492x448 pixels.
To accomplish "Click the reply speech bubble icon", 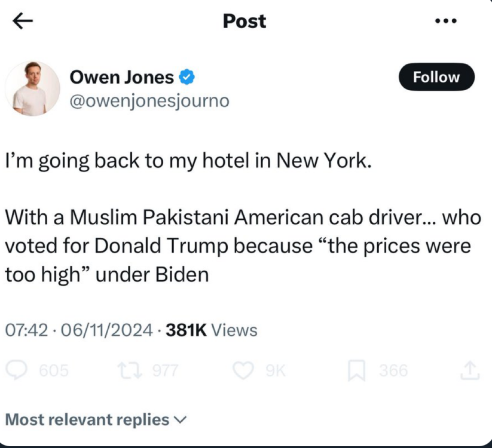I will pyautogui.click(x=19, y=371).
